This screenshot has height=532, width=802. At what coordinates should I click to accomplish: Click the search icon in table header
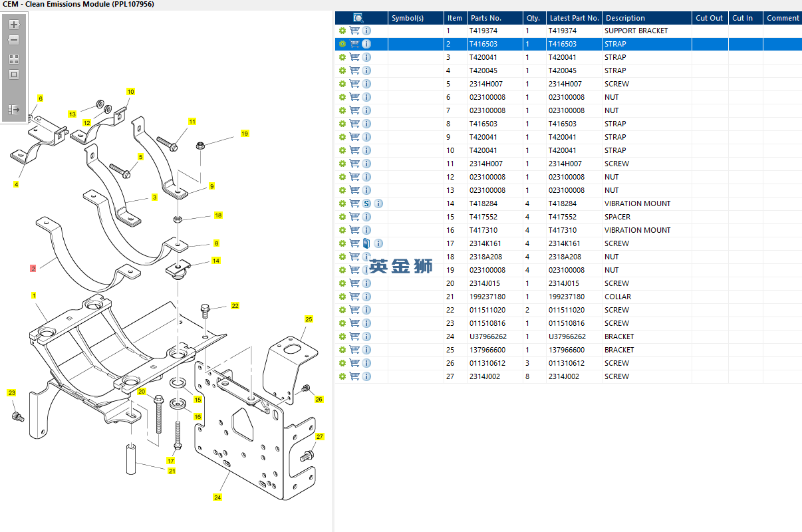(x=358, y=18)
